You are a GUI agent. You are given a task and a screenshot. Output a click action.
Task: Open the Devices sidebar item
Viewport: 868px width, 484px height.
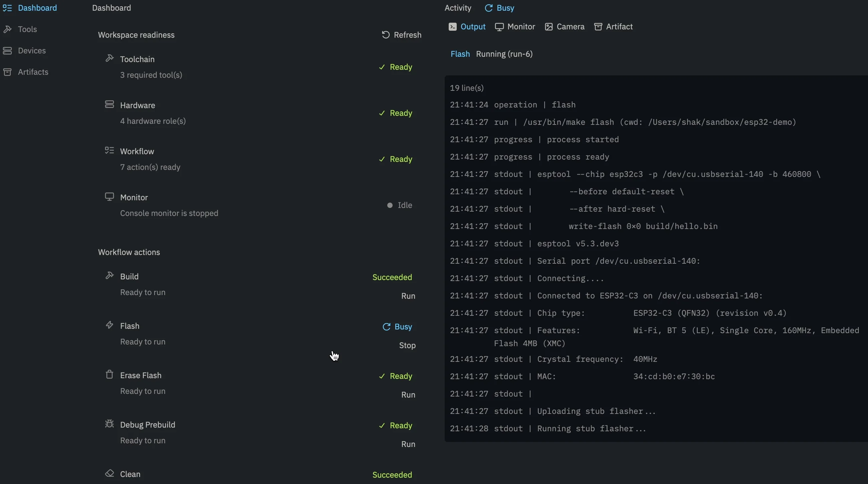tap(24, 50)
